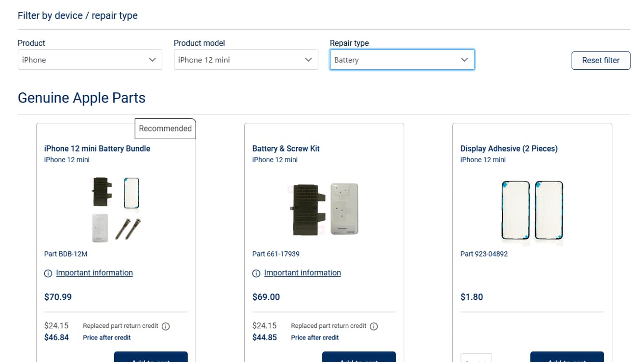This screenshot has width=644, height=362.
Task: Open Important information link for Battery Bundle
Action: (x=94, y=272)
